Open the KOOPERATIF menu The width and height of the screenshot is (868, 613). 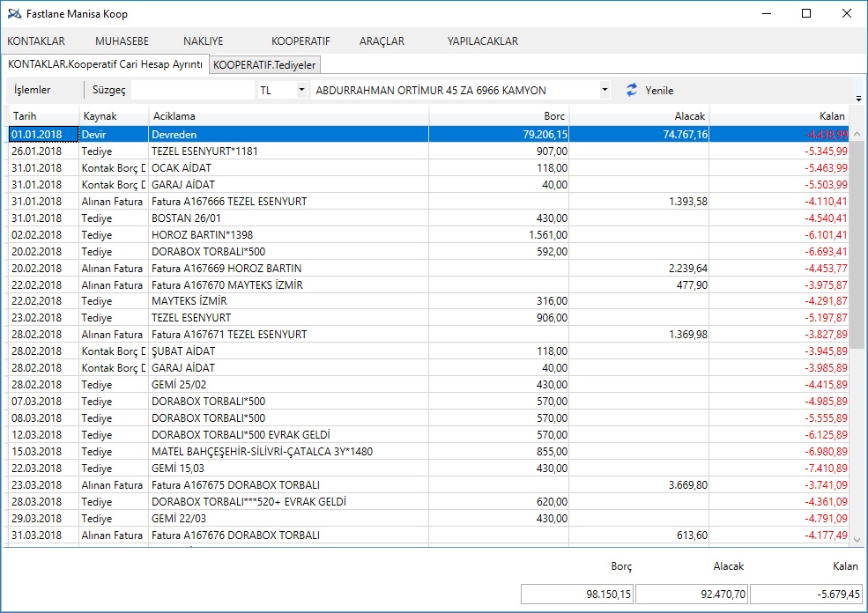point(300,41)
